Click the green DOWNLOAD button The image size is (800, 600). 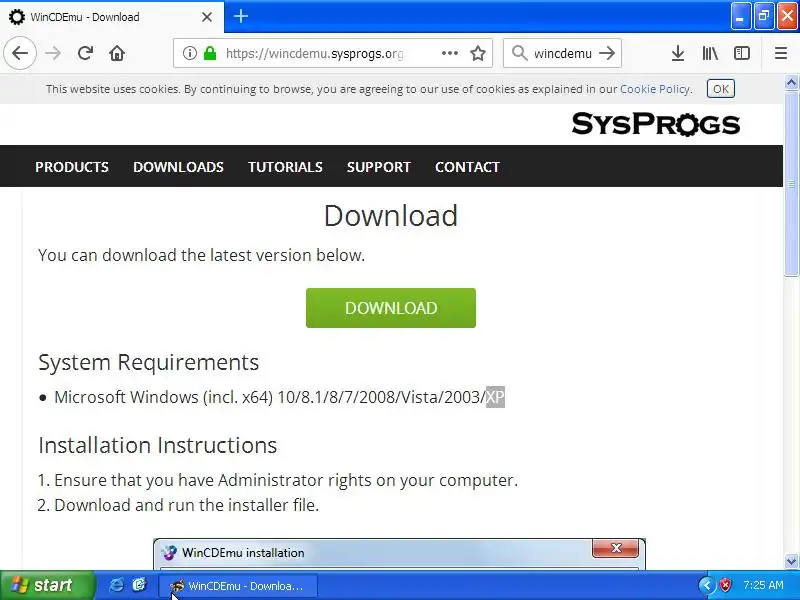(391, 308)
